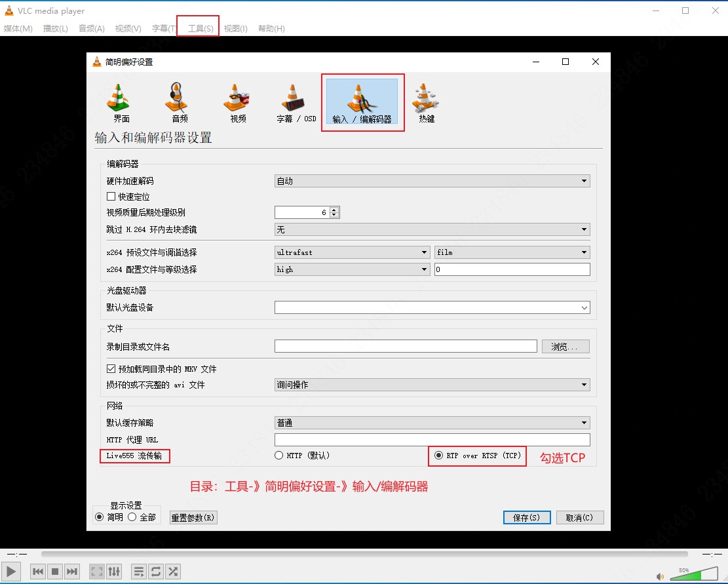Click the 重置参数(R) button

193,518
